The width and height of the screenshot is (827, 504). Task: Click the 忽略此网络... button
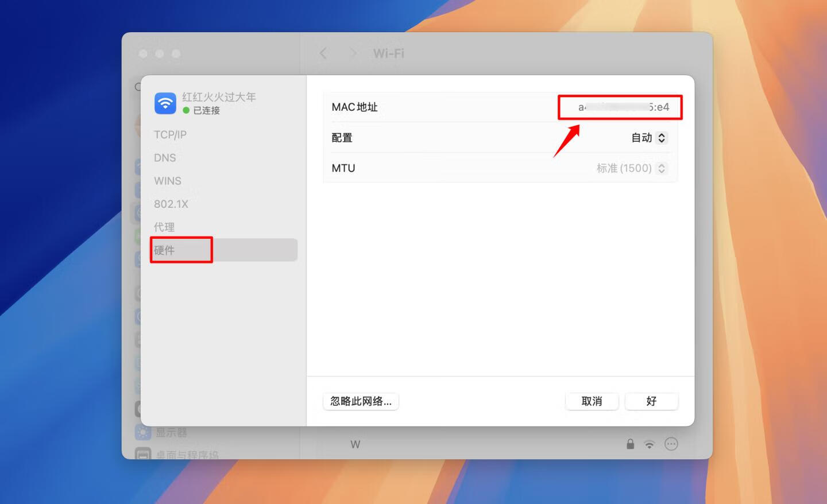[361, 401]
